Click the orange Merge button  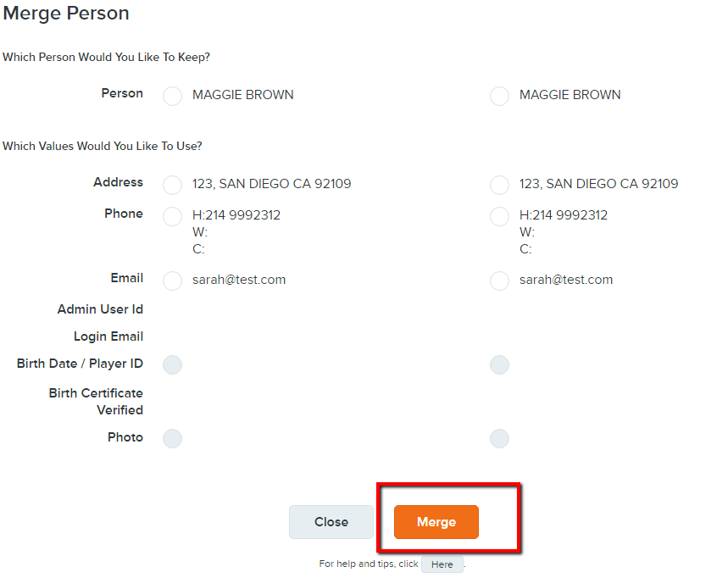[436, 522]
